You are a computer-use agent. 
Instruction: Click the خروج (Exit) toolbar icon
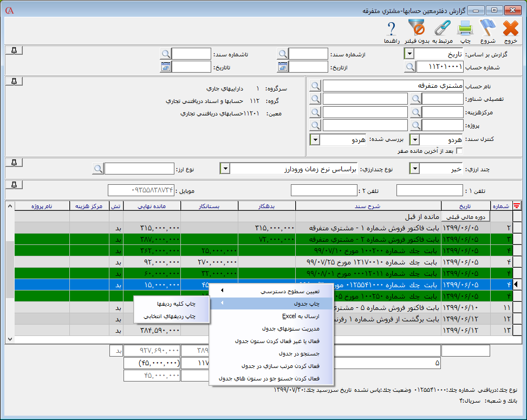tap(510, 28)
